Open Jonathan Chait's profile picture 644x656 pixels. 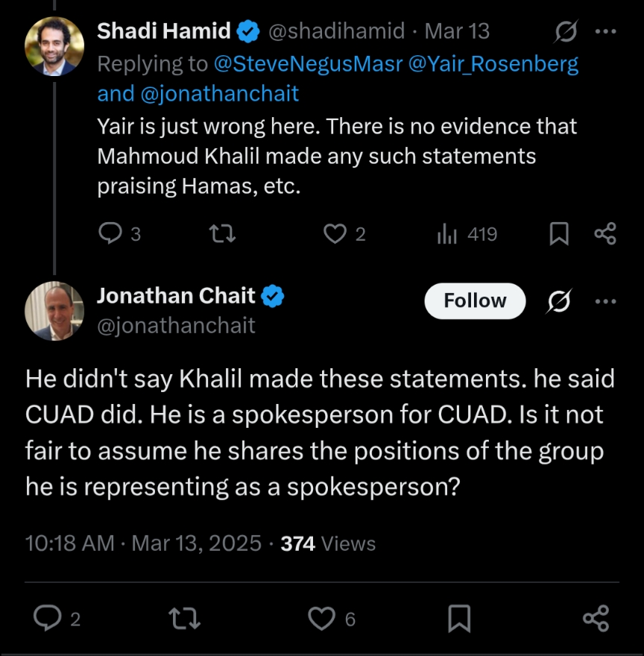coord(54,311)
